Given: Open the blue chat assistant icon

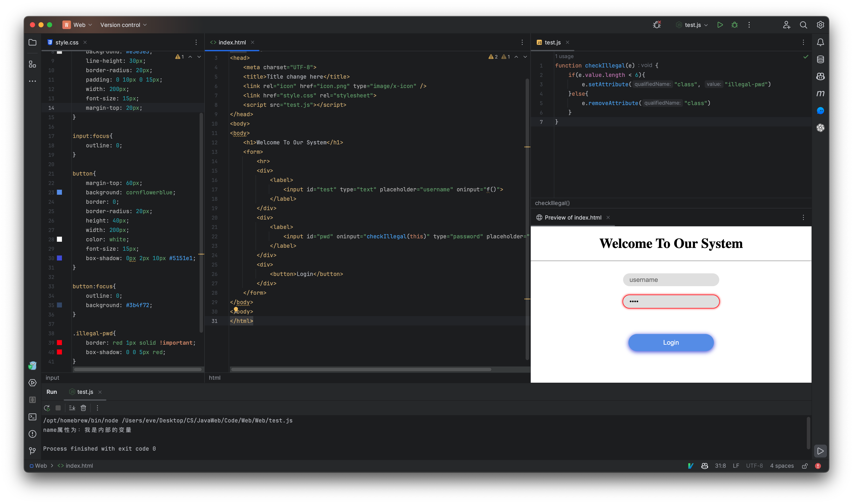Looking at the screenshot, I should click(820, 111).
